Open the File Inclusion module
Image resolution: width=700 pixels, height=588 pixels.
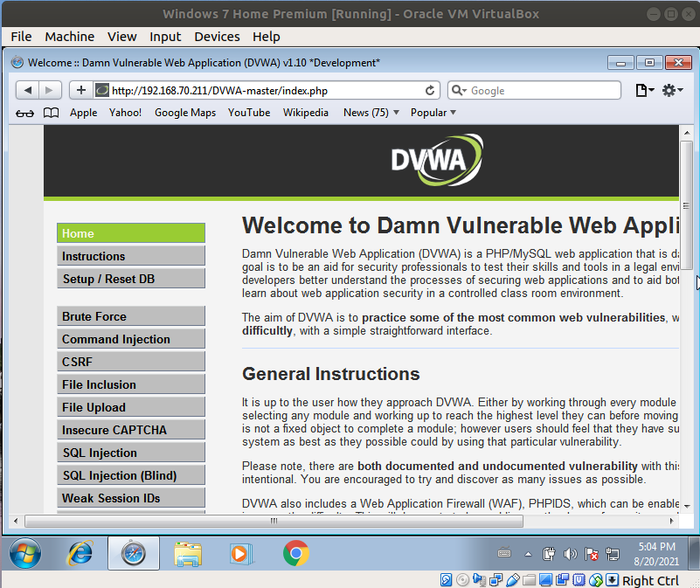tap(131, 384)
